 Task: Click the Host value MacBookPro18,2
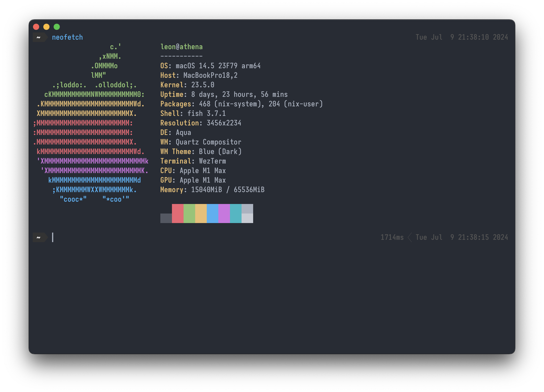(210, 75)
